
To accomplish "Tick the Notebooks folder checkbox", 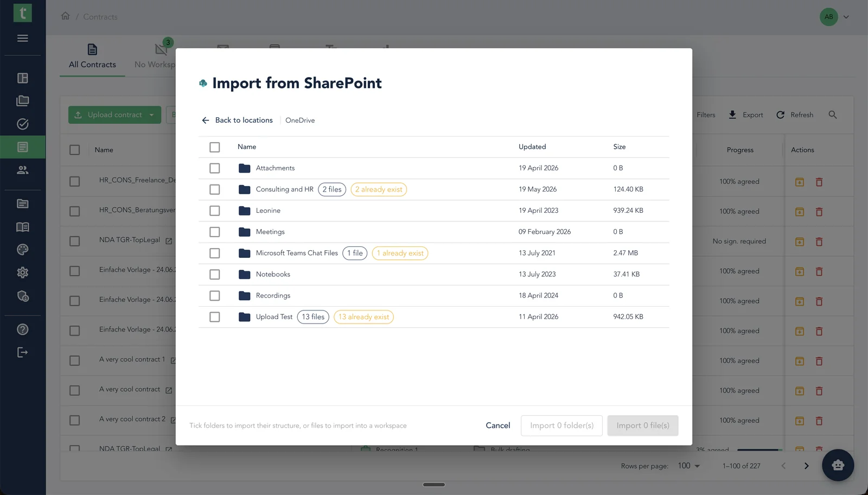I will click(215, 275).
